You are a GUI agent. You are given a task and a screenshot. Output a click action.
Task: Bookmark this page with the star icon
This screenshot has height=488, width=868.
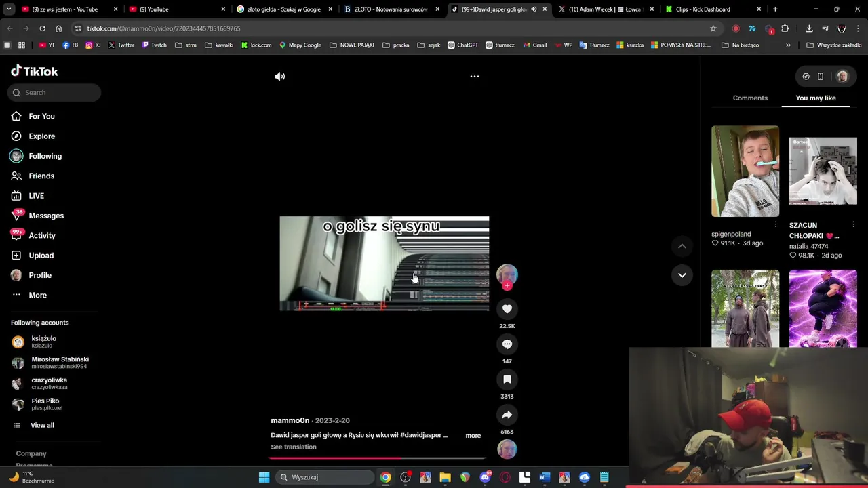tap(713, 28)
